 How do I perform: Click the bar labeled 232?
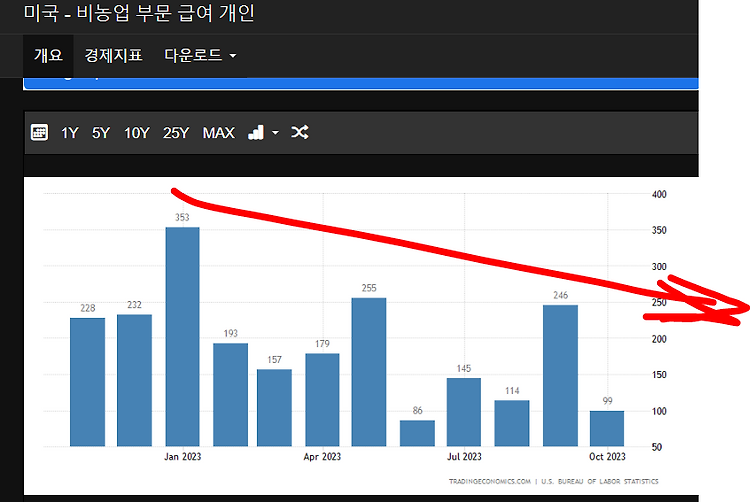134,381
